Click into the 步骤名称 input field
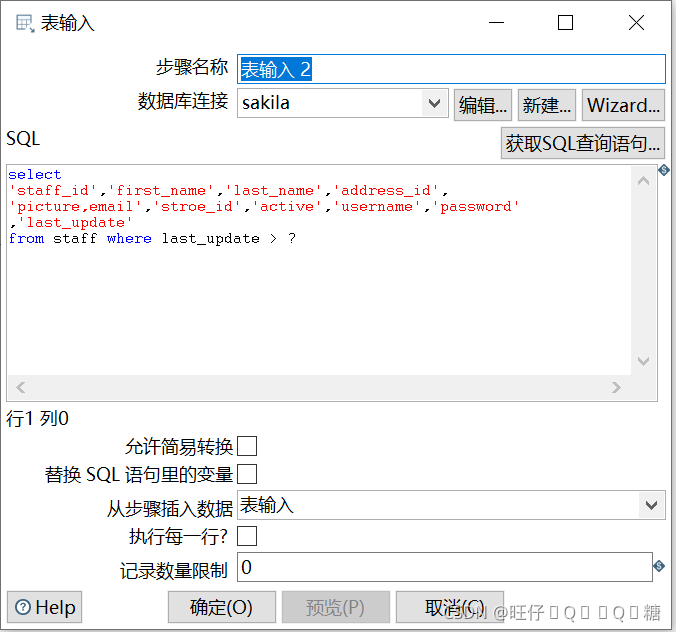This screenshot has height=632, width=676. (451, 69)
